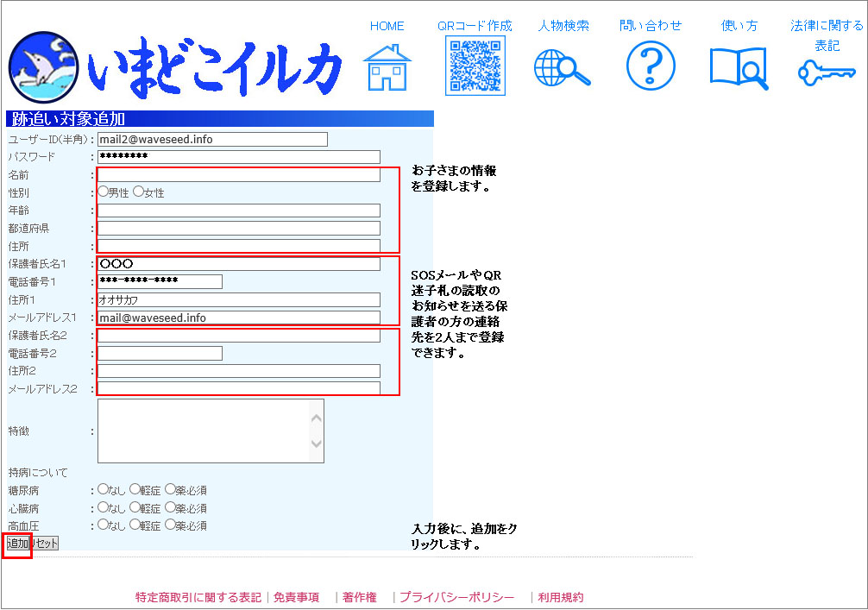
Task: Open the HOME menu link
Action: point(387,26)
